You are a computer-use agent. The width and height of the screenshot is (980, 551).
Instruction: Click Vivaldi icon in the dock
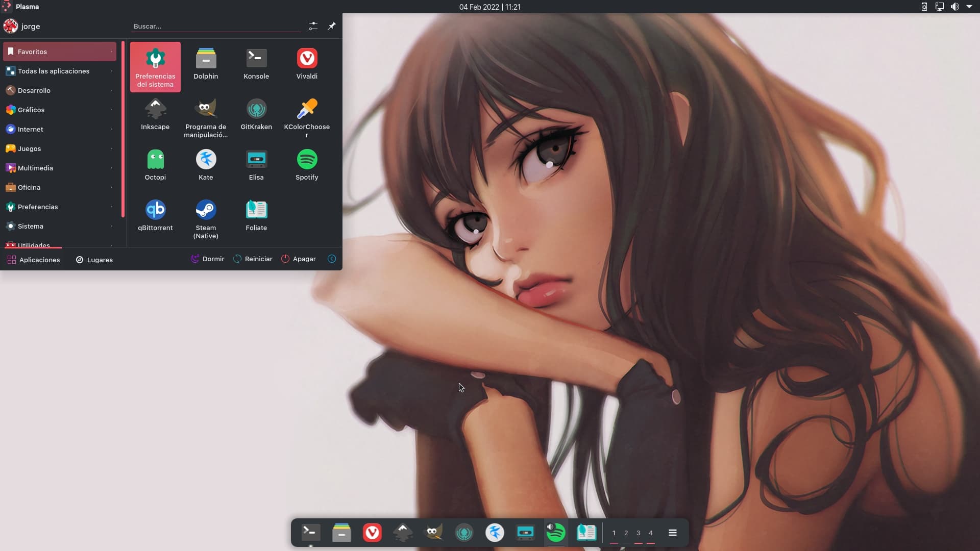372,533
